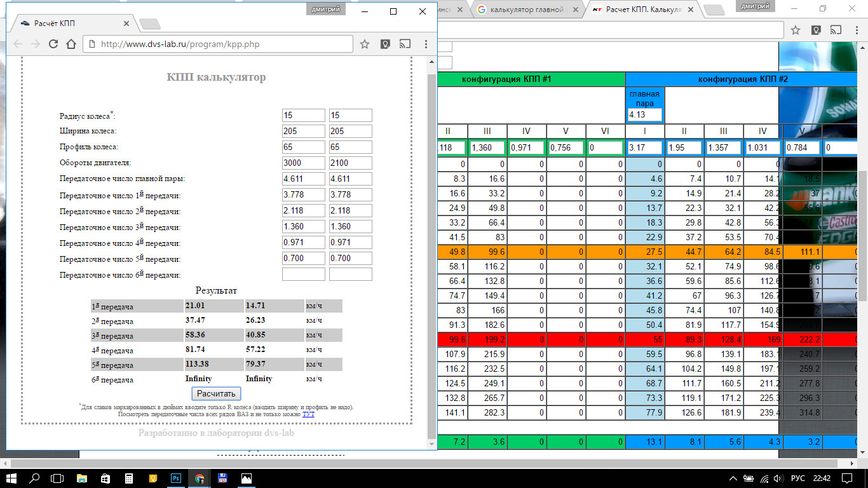868x488 pixels.
Task: Open the Chrome menu of the front window
Action: [426, 44]
